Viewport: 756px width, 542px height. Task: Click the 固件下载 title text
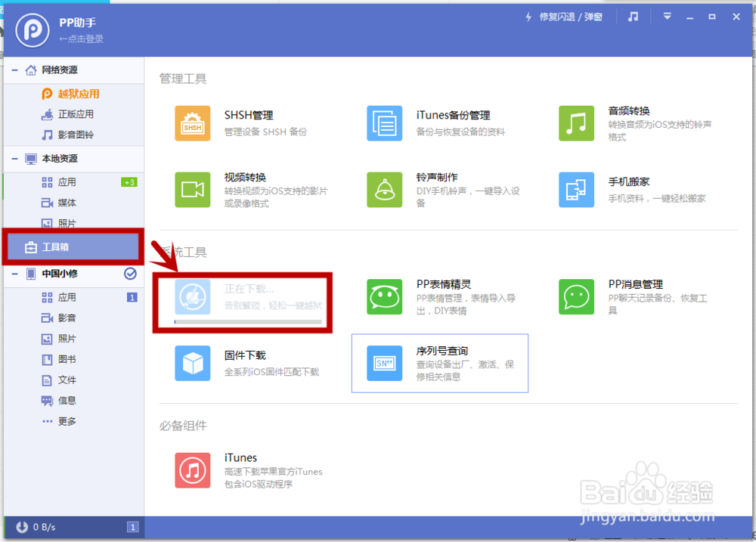245,355
